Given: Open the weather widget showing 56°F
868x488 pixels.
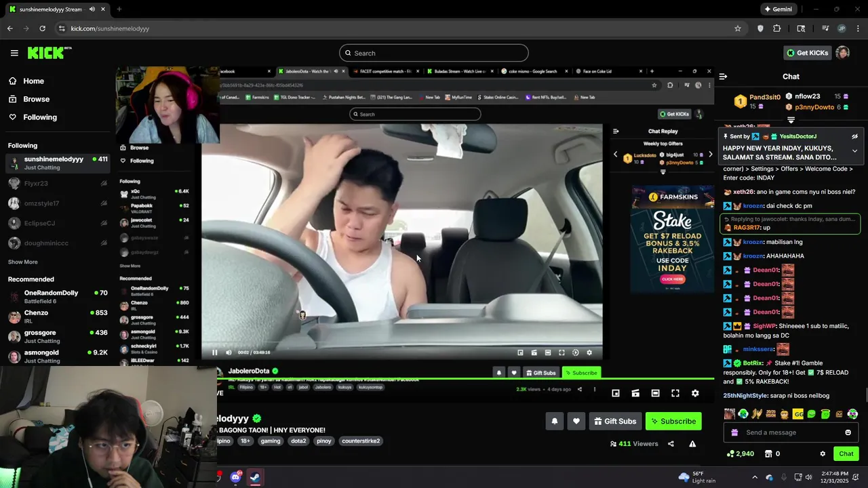Looking at the screenshot, I should (x=696, y=477).
